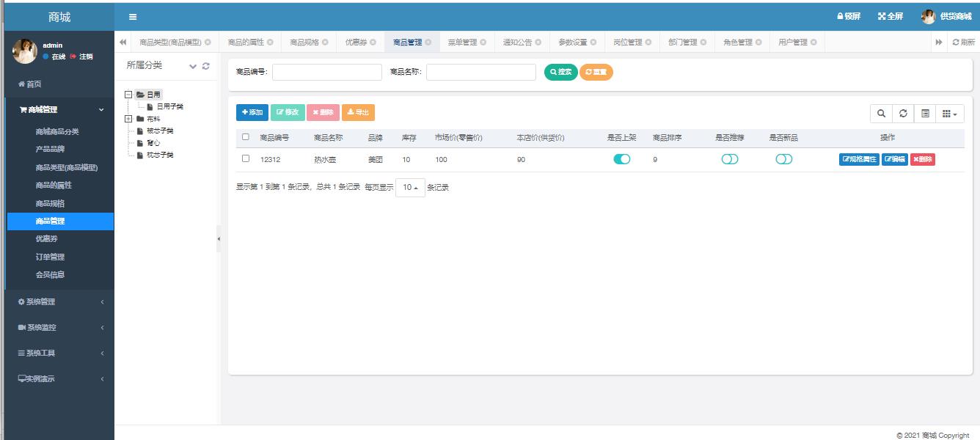The height and width of the screenshot is (440, 980).
Task: Click the 全屏 fullscreen icon in header
Action: pyautogui.click(x=890, y=17)
